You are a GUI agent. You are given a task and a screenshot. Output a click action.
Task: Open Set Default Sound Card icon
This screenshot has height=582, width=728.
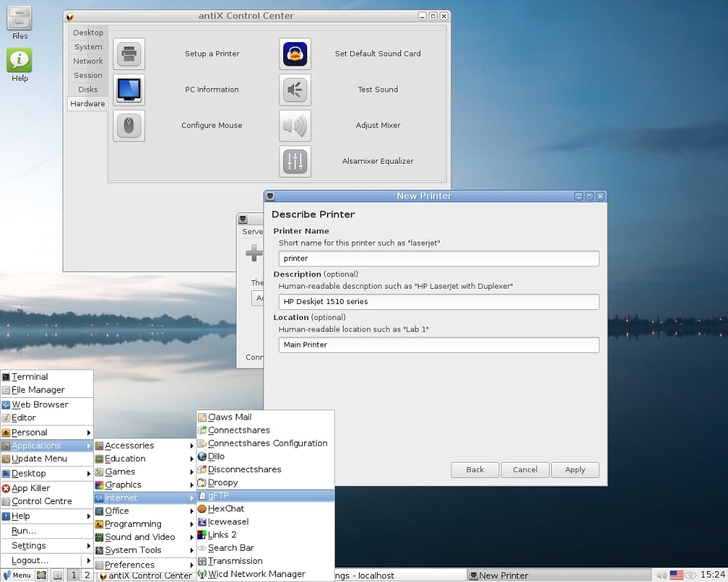295,54
